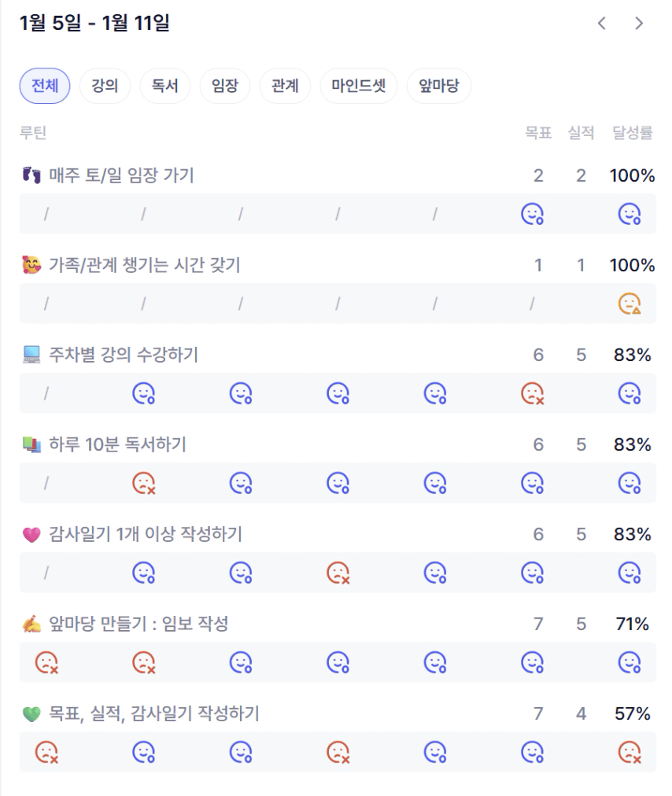This screenshot has width=672, height=796.
Task: Switch to the 독서 filter tab
Action: click(x=165, y=86)
